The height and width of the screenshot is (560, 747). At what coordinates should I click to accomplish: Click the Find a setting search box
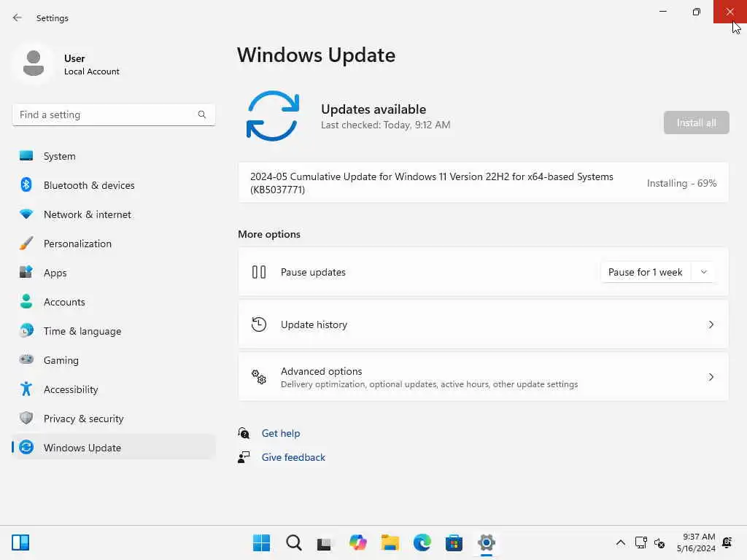point(113,114)
